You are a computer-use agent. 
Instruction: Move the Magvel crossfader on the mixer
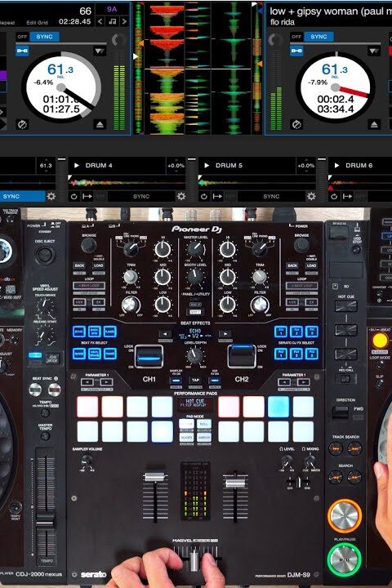click(x=194, y=559)
